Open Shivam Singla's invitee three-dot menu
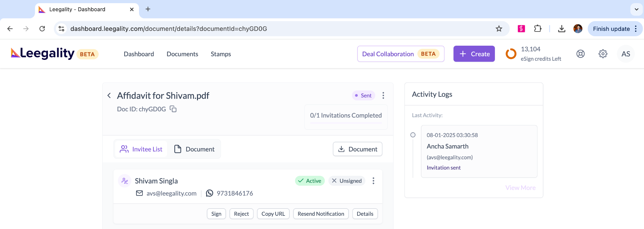 tap(374, 181)
